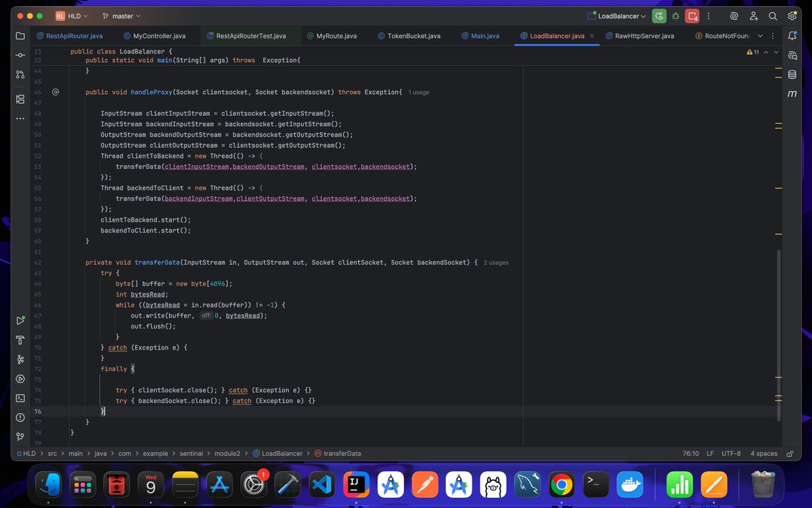Viewport: 812px width, 508px height.
Task: Place cursor on line 64 byte buffer declaration
Action: pyautogui.click(x=173, y=283)
